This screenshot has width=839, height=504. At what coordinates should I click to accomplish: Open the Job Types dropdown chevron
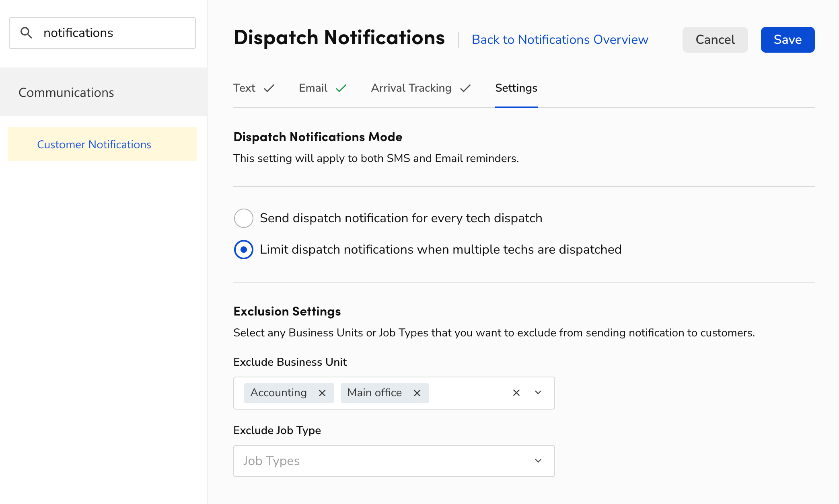click(538, 461)
